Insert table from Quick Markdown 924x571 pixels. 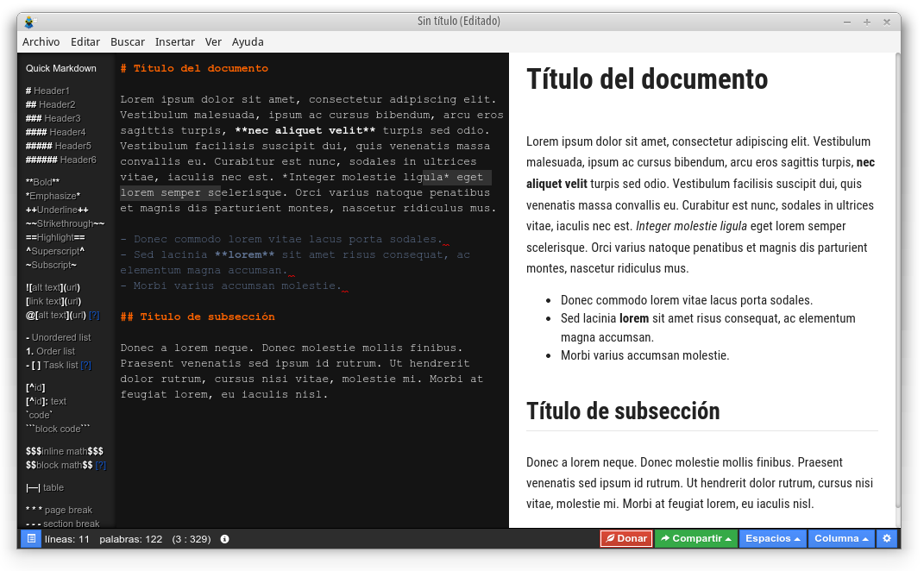point(45,488)
